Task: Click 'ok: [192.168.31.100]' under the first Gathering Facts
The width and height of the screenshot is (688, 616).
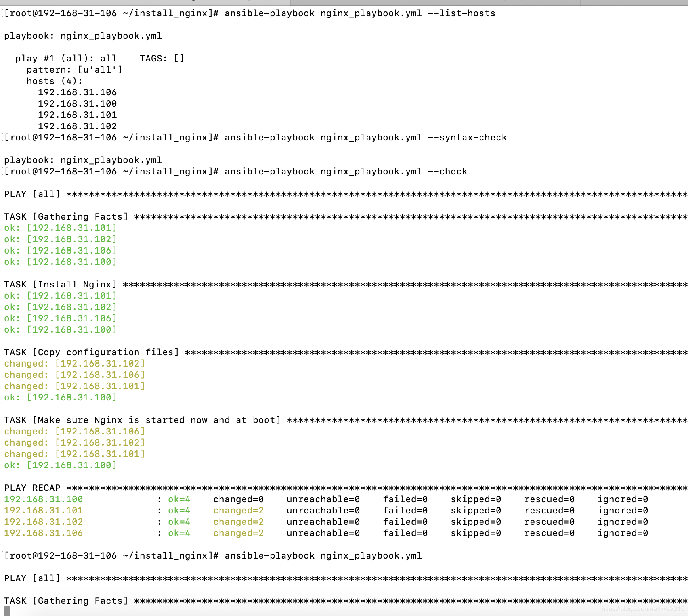Action: click(60, 262)
